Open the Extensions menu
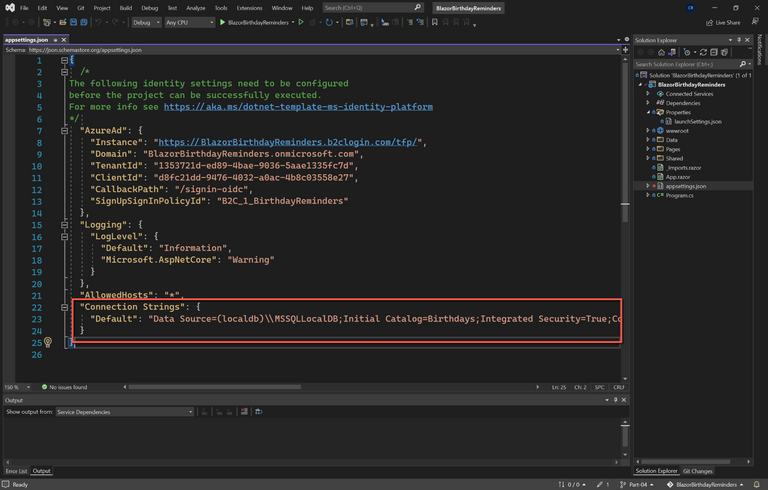Viewport: 768px width, 490px height. tap(249, 8)
